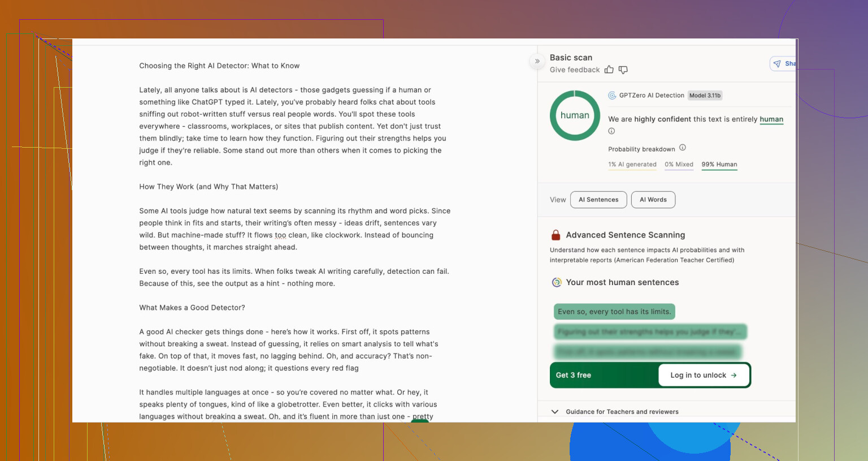The width and height of the screenshot is (868, 461).
Task: Click the Model 3.11b badge
Action: [x=705, y=96]
